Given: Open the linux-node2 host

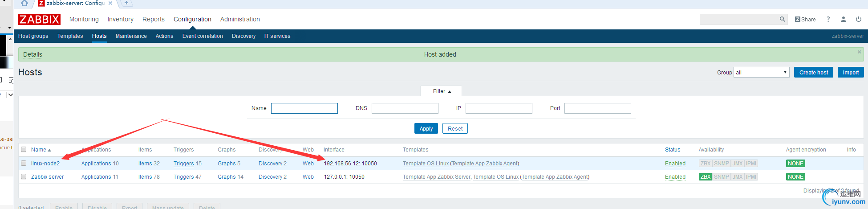Looking at the screenshot, I should click(45, 164).
